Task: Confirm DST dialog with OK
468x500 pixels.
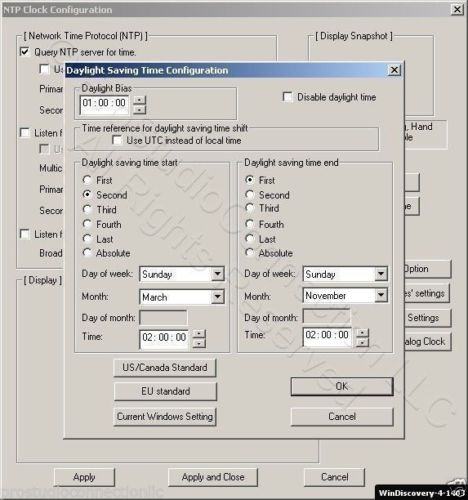Action: point(342,387)
